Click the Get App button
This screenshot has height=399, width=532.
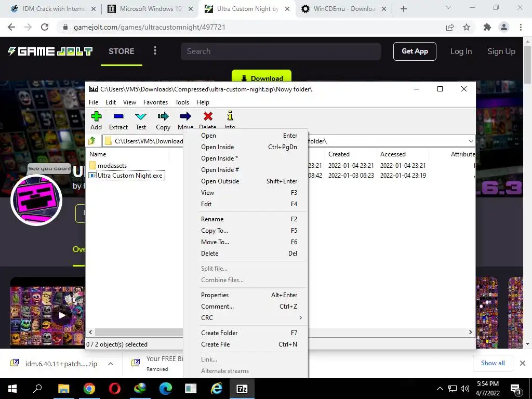415,51
